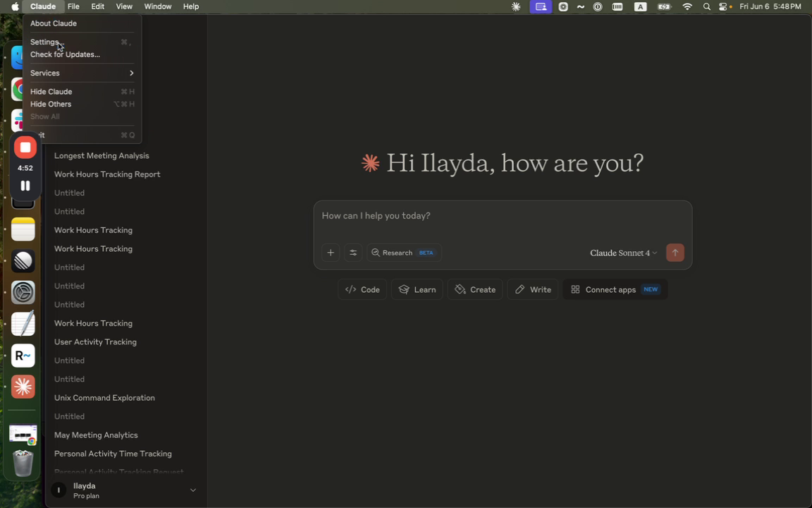Toggle Research beta mode
Viewport: 812px width, 508px height.
tap(404, 253)
